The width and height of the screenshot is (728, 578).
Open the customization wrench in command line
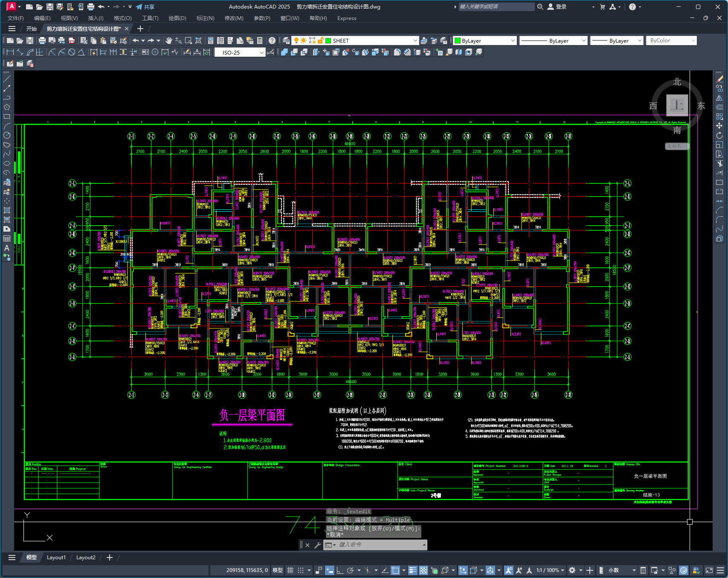[x=317, y=545]
